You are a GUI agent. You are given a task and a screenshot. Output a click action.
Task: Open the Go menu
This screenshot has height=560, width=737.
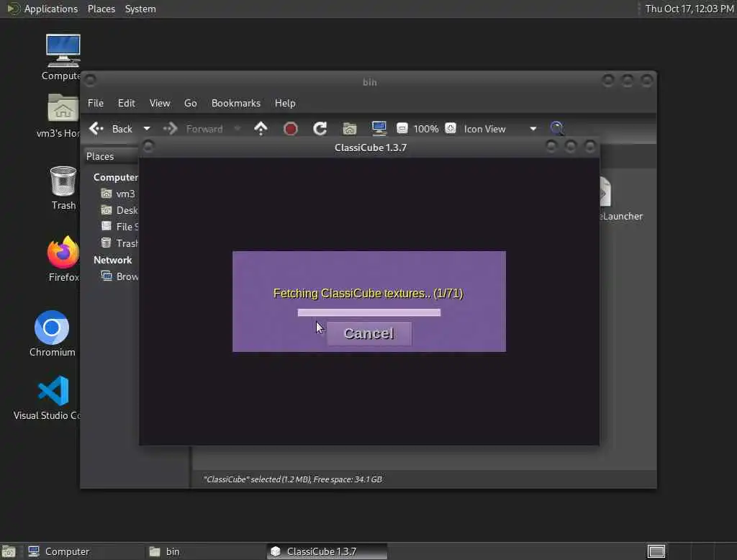click(x=190, y=103)
